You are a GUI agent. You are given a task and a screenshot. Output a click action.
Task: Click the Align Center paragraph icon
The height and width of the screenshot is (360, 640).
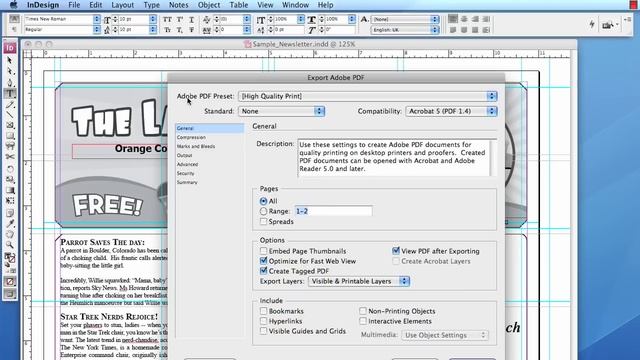click(x=464, y=19)
